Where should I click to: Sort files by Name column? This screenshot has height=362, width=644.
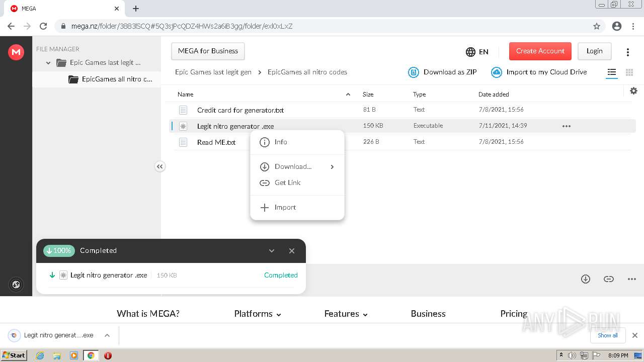click(x=185, y=94)
